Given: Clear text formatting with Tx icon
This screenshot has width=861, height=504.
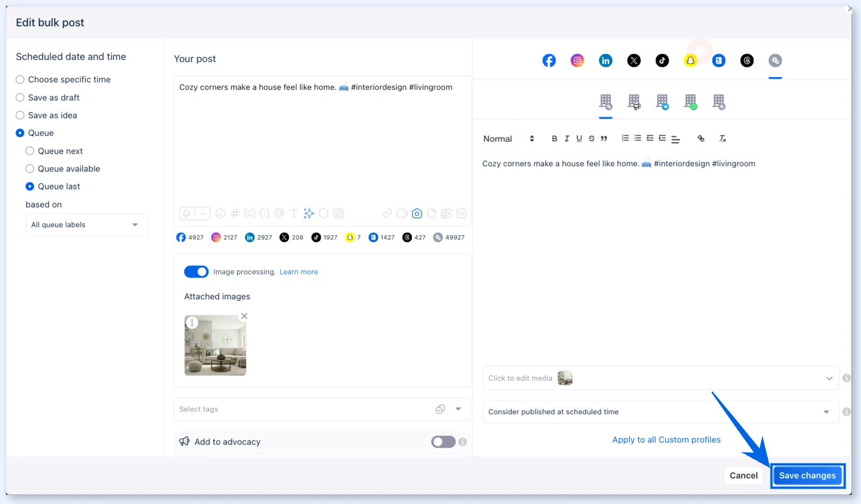Looking at the screenshot, I should (x=722, y=138).
